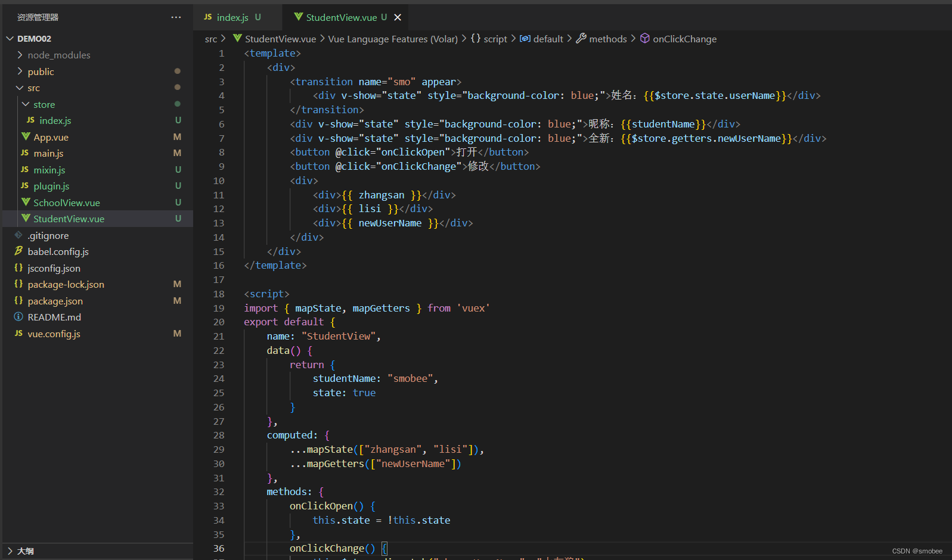Switch to the index.js tab
Screen dimensions: 952x560
click(x=232, y=17)
